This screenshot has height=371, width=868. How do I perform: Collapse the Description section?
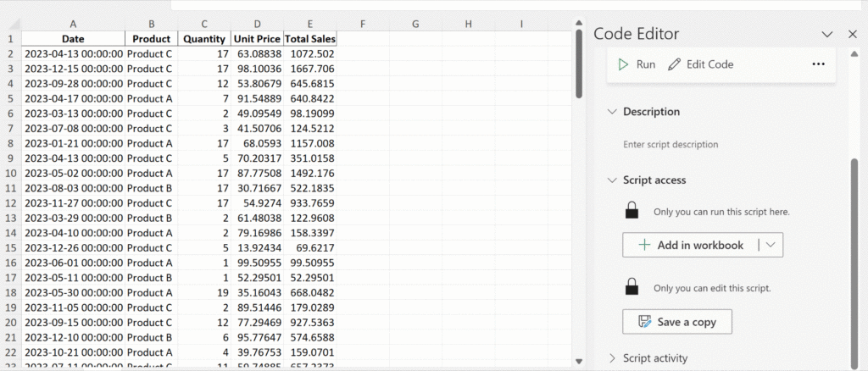612,112
